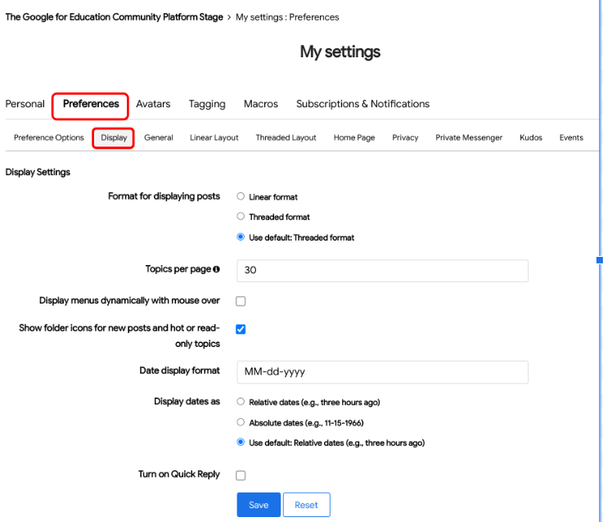Switch to the Avatars tab
603x522 pixels.
pyautogui.click(x=153, y=104)
